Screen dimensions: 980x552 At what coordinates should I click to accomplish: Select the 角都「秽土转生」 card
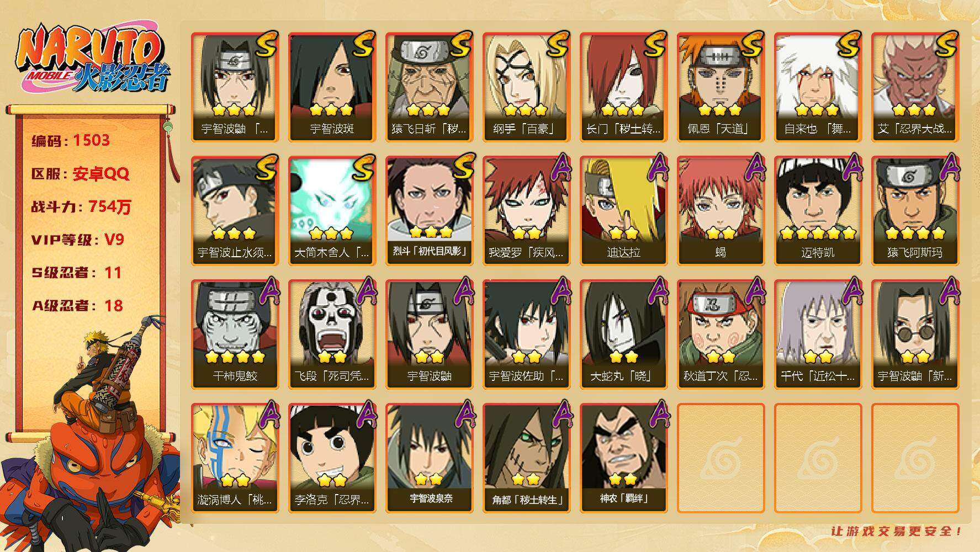526,458
